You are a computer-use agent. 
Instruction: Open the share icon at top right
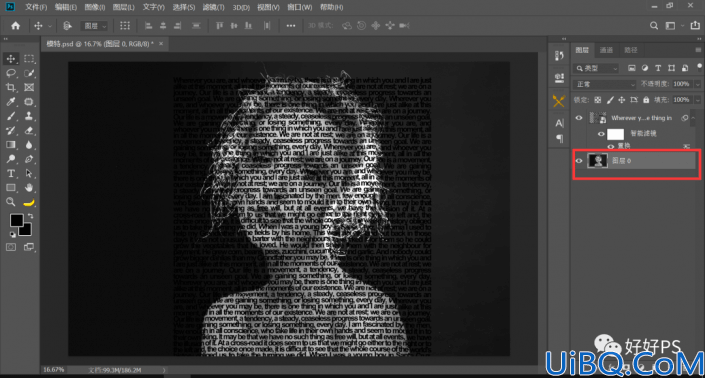[695, 25]
